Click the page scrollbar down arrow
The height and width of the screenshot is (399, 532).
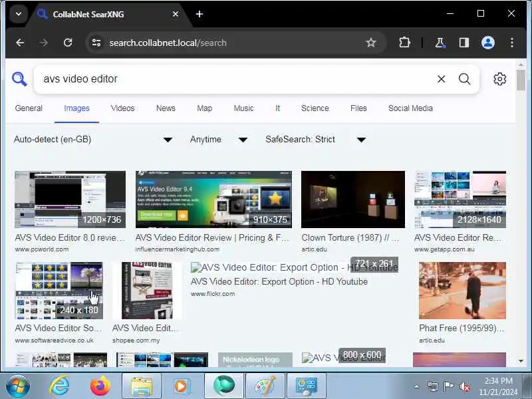521,361
